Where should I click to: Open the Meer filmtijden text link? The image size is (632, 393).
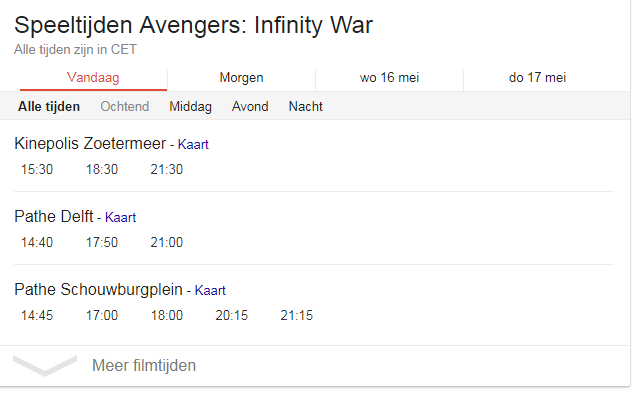coord(144,366)
